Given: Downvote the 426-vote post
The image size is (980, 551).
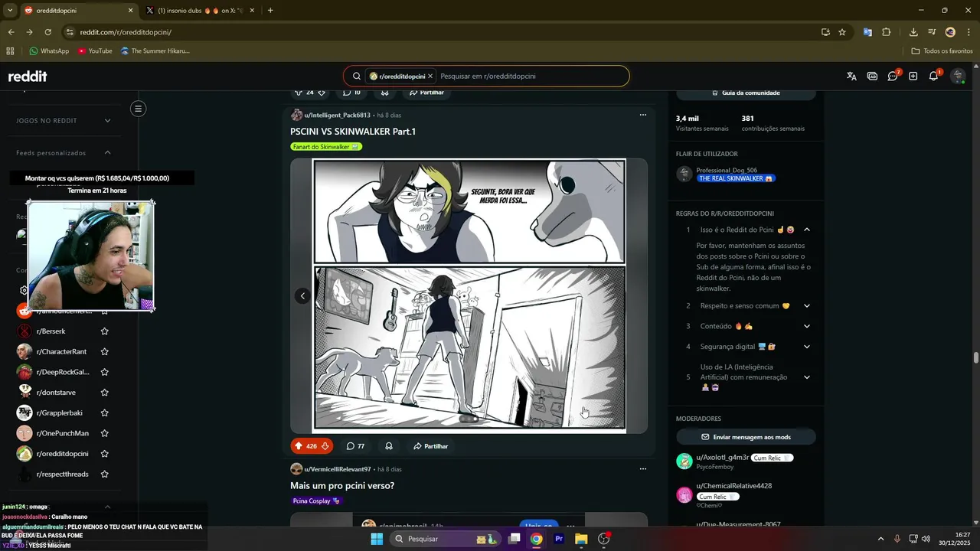Looking at the screenshot, I should [325, 446].
